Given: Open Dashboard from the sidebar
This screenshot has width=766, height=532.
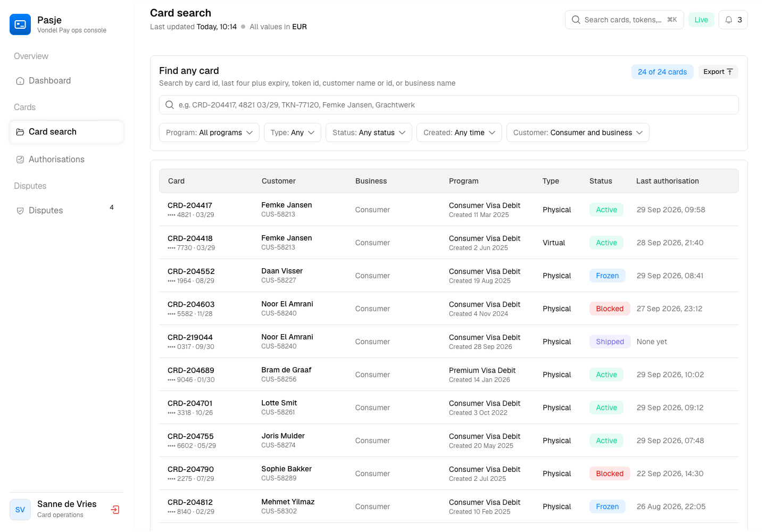Looking at the screenshot, I should (66, 81).
